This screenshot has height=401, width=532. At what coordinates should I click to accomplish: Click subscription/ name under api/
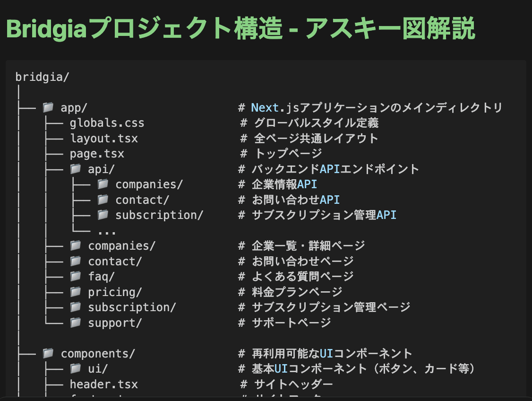[x=160, y=215]
